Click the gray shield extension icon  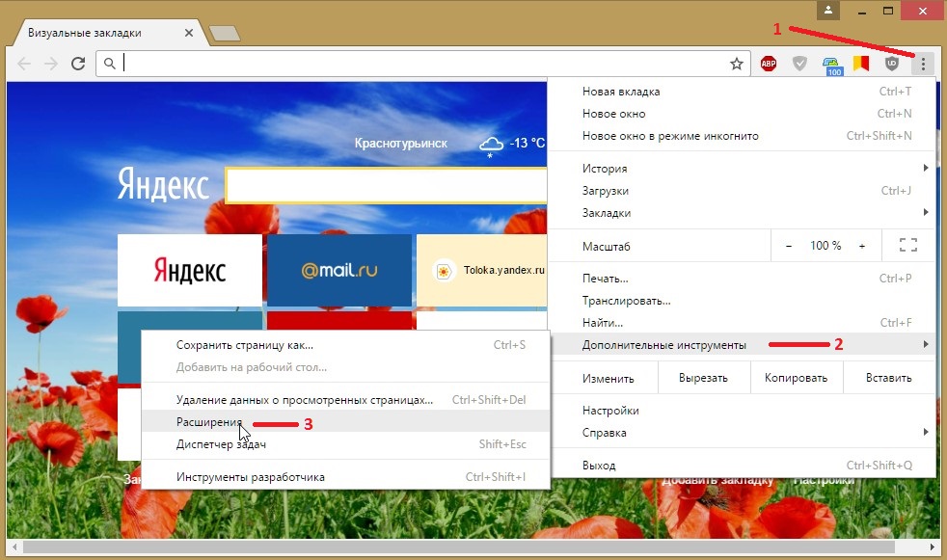click(799, 64)
